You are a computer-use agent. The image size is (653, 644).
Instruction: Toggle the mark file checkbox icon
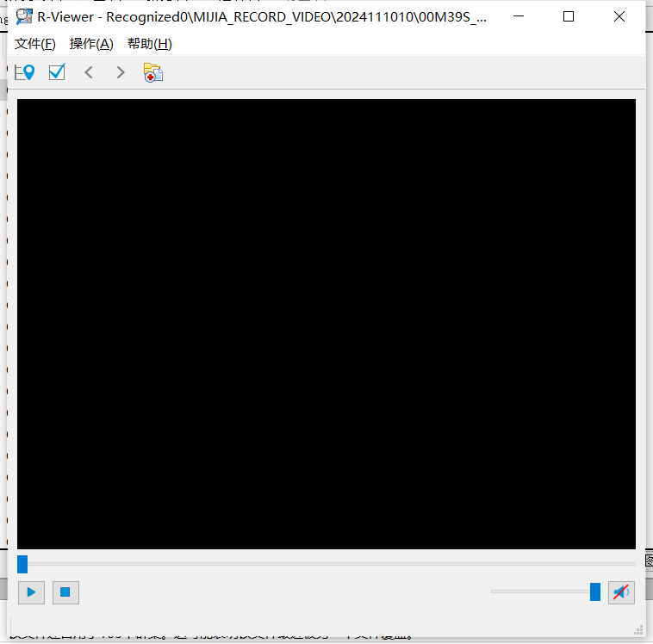pyautogui.click(x=57, y=72)
